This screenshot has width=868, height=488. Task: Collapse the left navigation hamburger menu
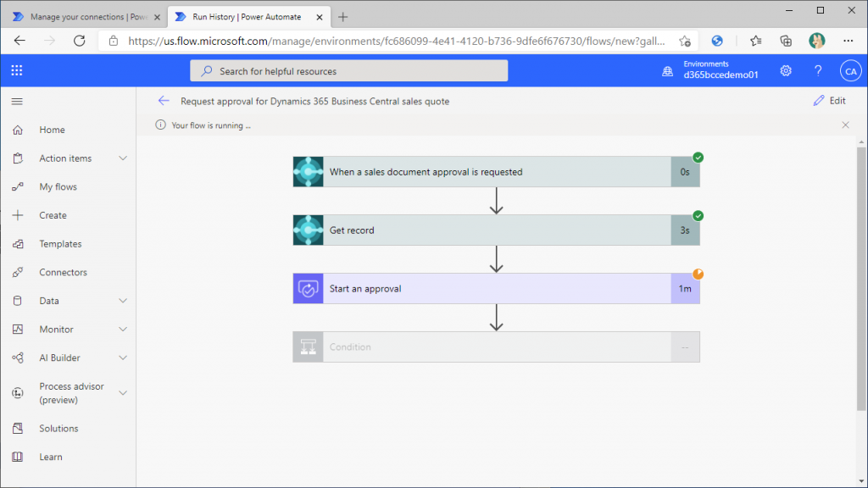17,102
